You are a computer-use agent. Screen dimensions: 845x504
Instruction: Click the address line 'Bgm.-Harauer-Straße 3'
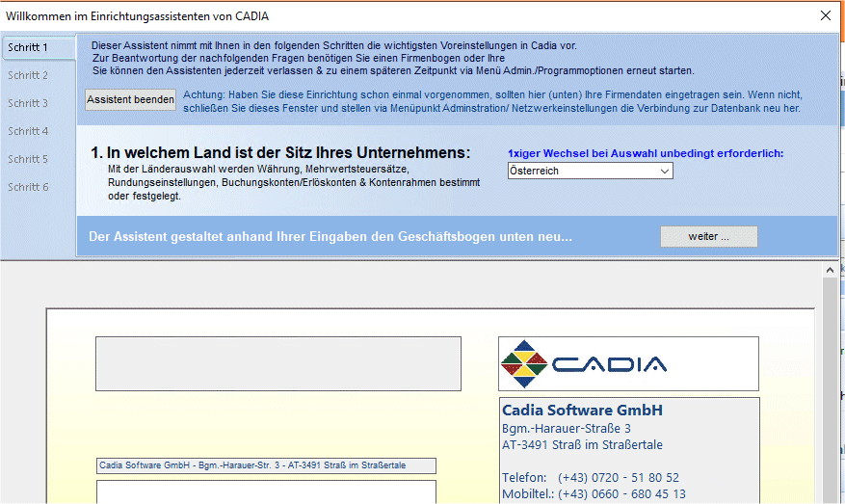(x=567, y=429)
